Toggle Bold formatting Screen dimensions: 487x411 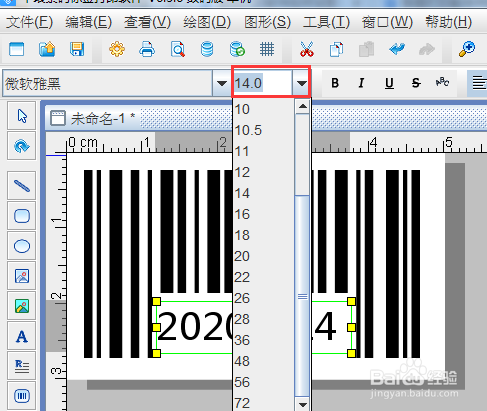click(x=335, y=83)
